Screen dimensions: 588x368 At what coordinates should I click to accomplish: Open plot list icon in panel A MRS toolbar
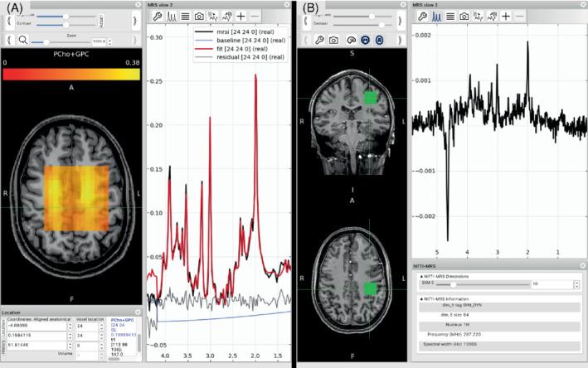[x=185, y=17]
